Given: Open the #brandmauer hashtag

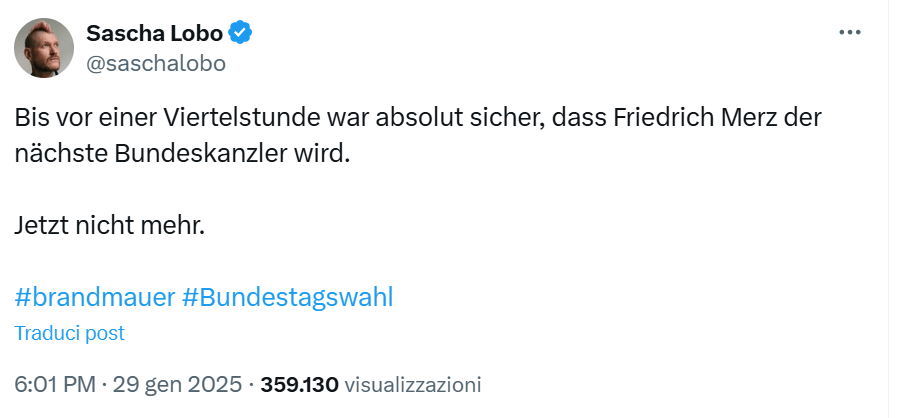Looking at the screenshot, I should (x=95, y=297).
